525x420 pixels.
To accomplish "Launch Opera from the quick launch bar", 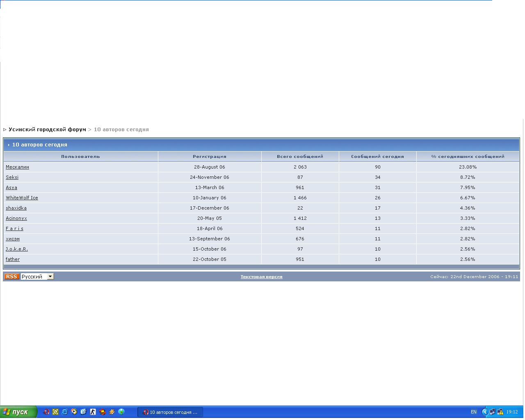I will [46, 412].
